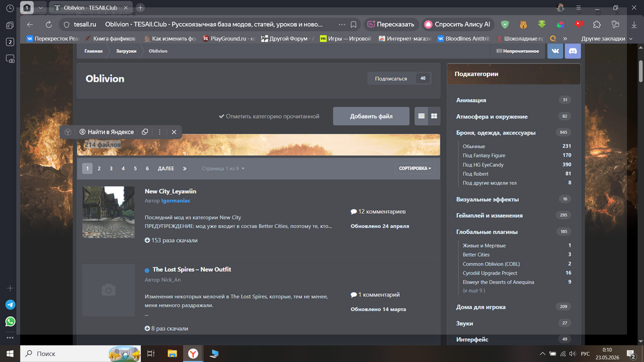This screenshot has height=362, width=644.
Task: Show hidden system tray icons
Action: pyautogui.click(x=542, y=354)
